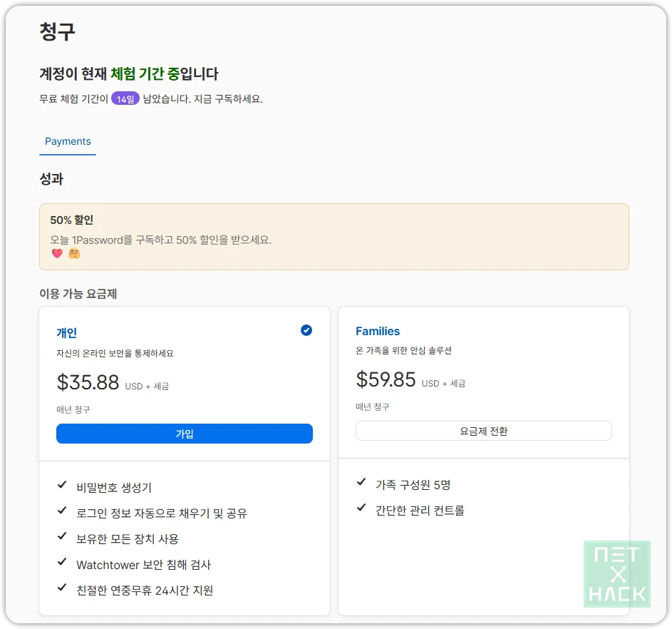
Task: Click the 50% 할인 banner title
Action: point(71,220)
